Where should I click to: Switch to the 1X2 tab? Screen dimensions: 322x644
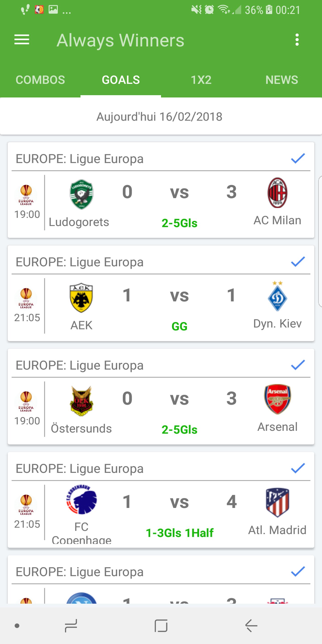[x=201, y=80]
